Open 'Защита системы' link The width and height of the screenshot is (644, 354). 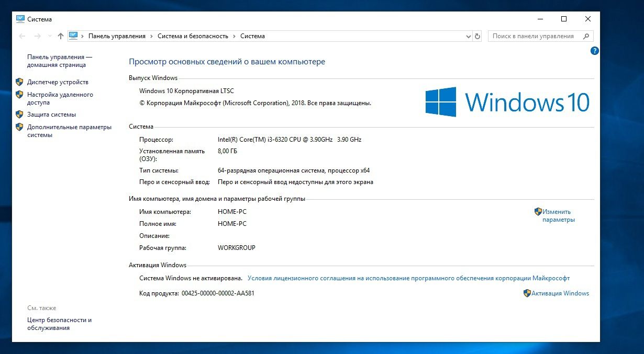(51, 115)
